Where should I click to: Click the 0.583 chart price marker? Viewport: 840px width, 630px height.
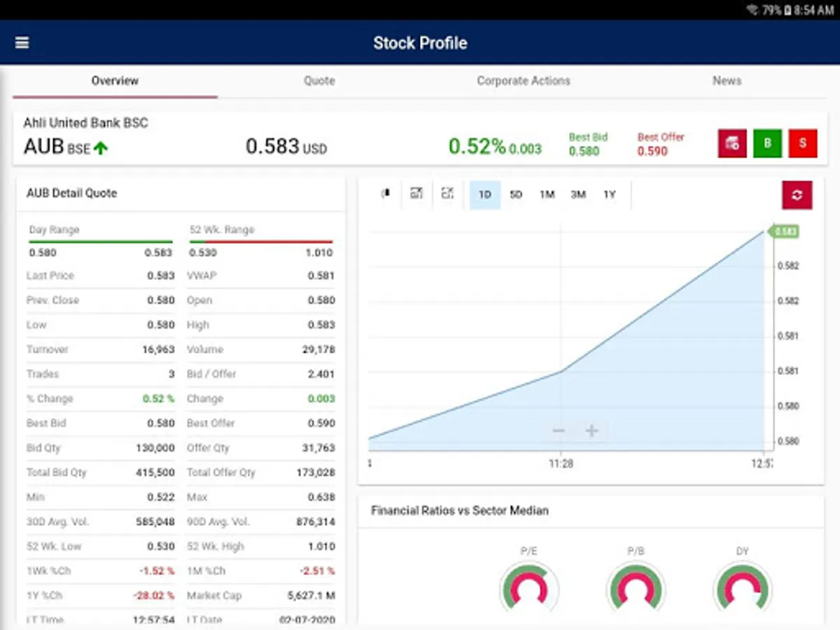click(x=785, y=232)
